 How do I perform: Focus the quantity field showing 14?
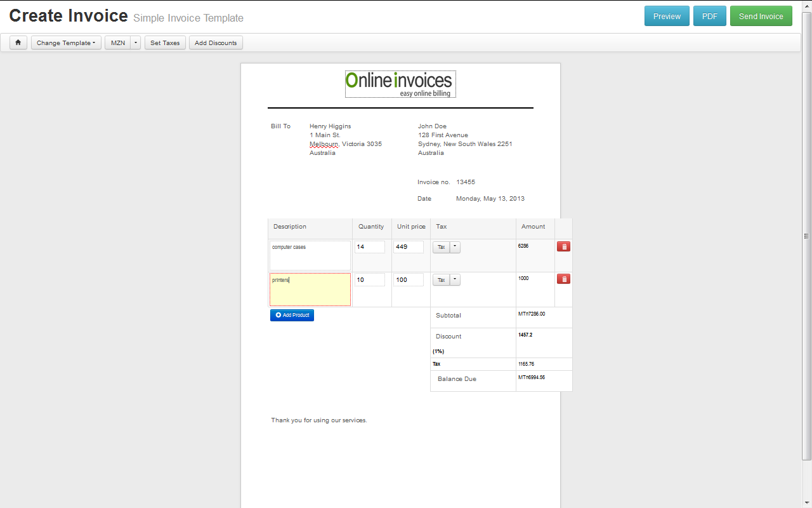pos(370,247)
